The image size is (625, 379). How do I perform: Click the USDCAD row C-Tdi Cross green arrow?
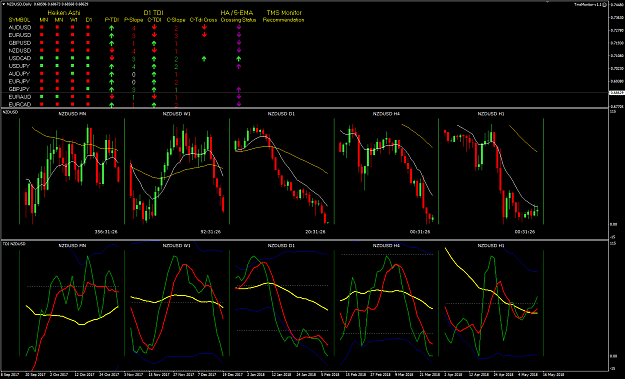(x=204, y=59)
